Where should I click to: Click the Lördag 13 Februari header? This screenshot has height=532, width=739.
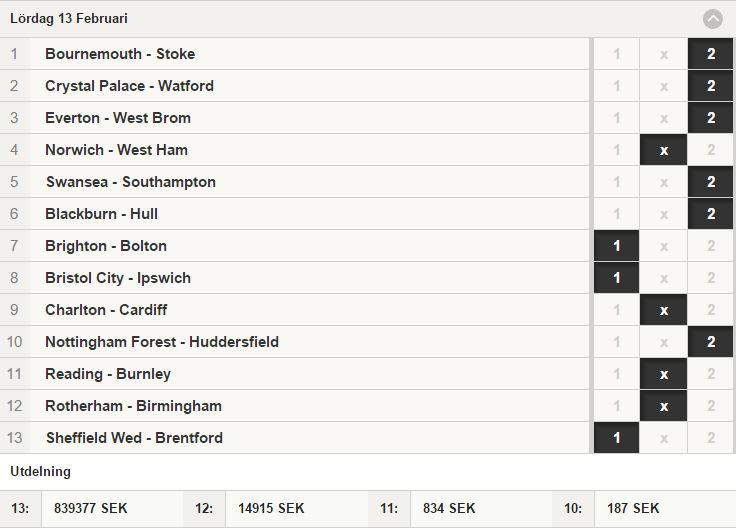pos(368,19)
